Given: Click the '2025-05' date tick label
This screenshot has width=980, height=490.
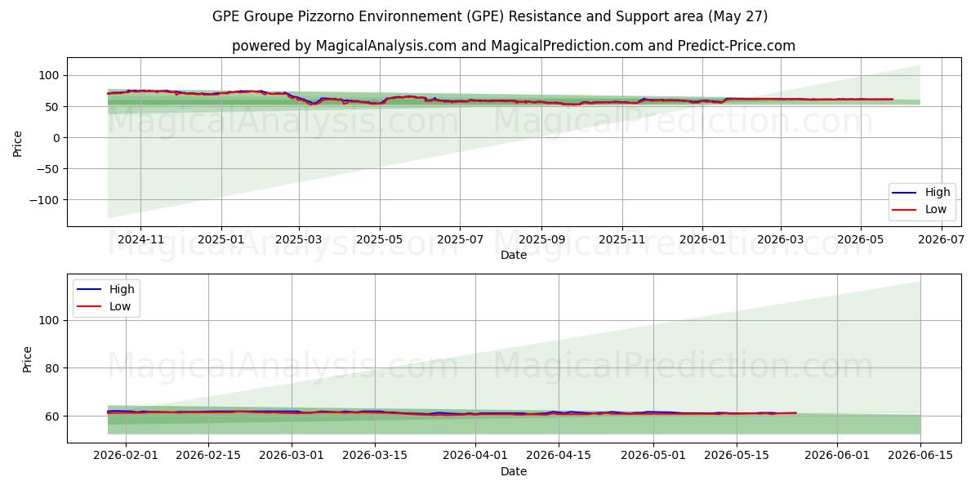Looking at the screenshot, I should click(x=380, y=239).
